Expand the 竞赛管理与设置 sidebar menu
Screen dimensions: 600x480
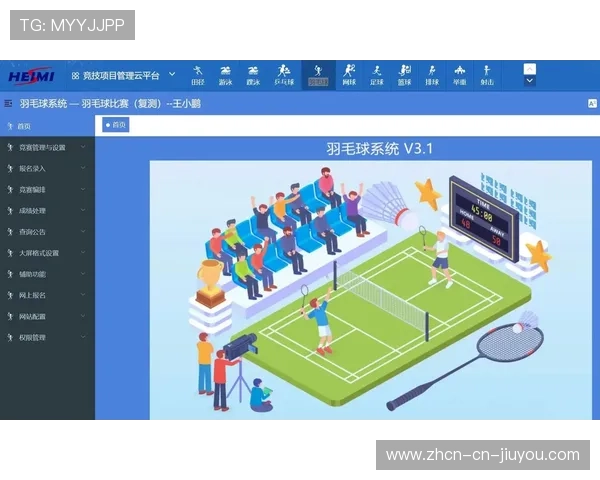(x=46, y=147)
